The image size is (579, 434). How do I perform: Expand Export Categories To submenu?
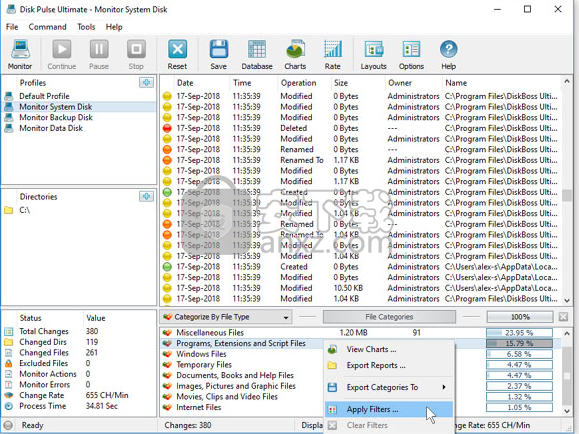[x=389, y=387]
